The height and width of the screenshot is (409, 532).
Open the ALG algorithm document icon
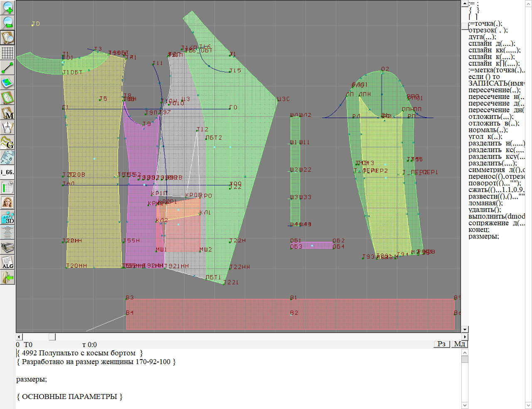click(7, 262)
